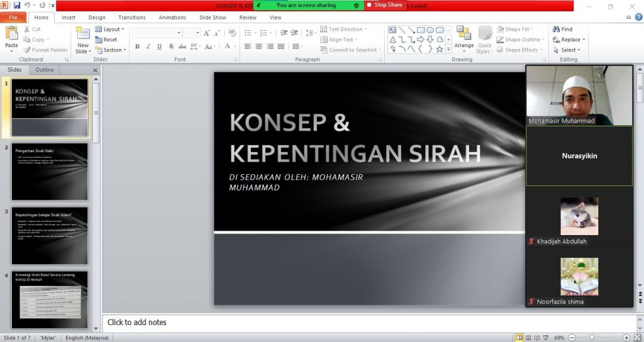Switch to the Outline pane tab

tap(44, 70)
